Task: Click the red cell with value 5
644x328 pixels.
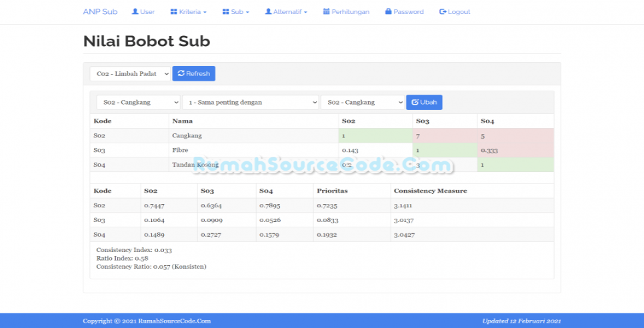Action: point(516,135)
